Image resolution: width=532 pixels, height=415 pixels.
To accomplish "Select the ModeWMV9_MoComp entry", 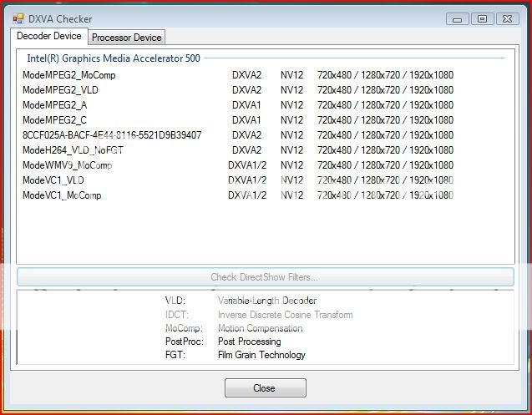I will click(x=67, y=165).
